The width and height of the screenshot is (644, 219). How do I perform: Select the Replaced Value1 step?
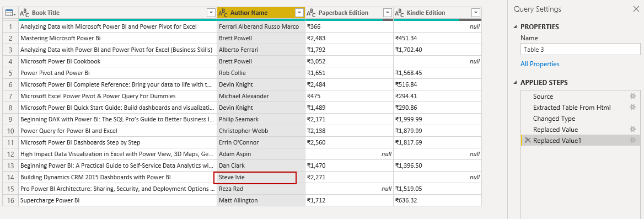click(581, 141)
